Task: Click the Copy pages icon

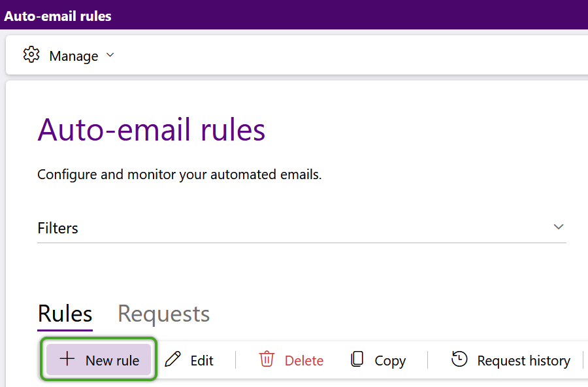Action: 357,359
